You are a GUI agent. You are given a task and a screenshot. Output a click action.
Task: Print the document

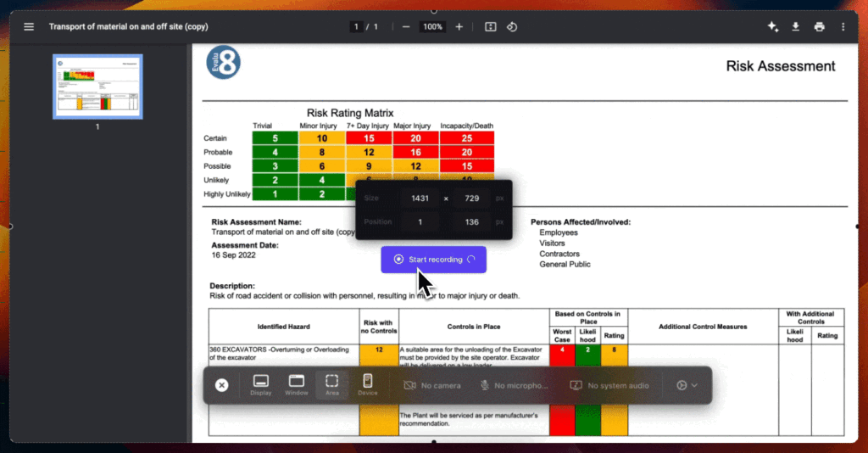click(x=820, y=26)
